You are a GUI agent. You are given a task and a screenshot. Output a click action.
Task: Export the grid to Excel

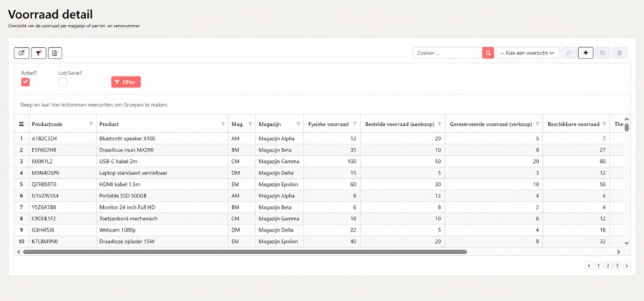(x=55, y=53)
